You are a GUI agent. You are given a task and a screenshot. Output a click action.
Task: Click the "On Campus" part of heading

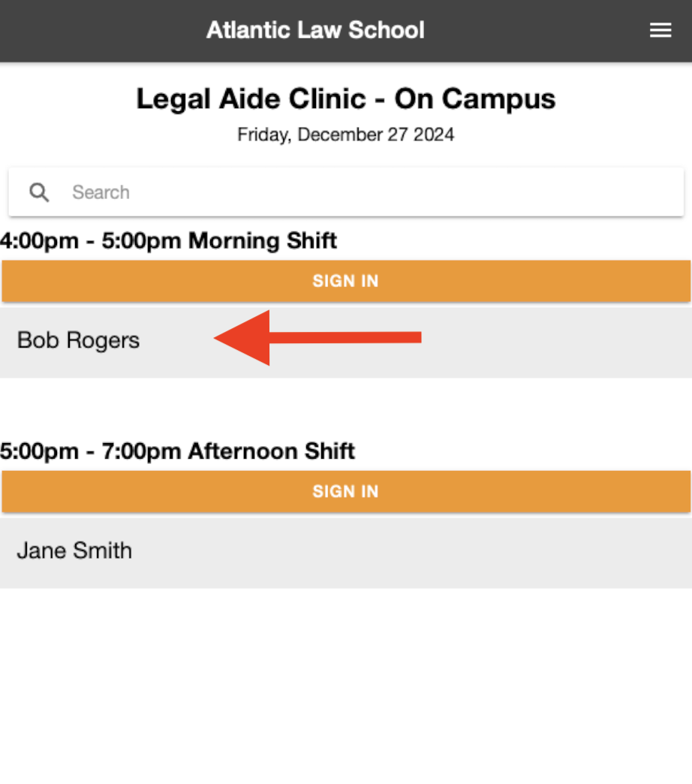[475, 99]
